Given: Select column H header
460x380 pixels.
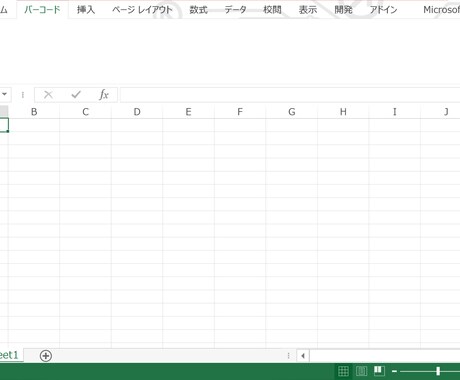Looking at the screenshot, I should [343, 112].
